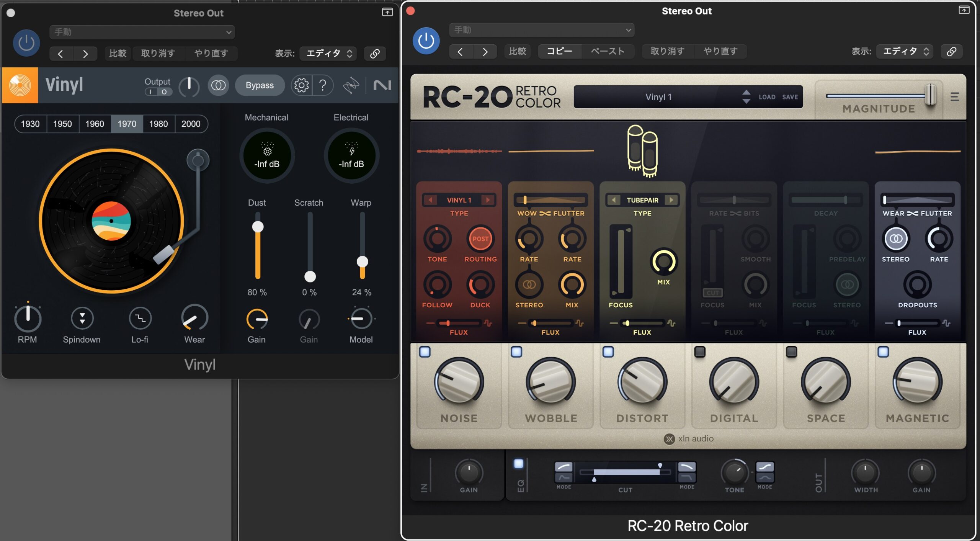Click the Electrical noise -Inf dB dial
This screenshot has width=980, height=541.
pos(351,155)
